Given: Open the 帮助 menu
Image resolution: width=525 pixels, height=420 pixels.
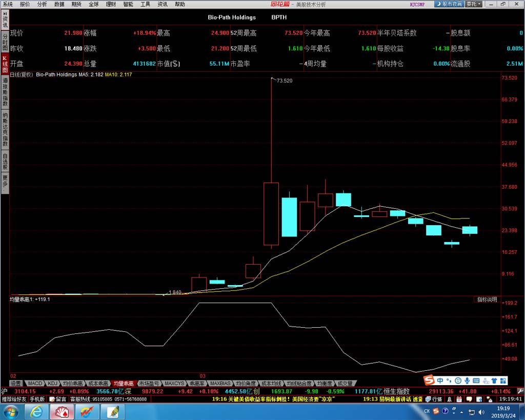Looking at the screenshot, I should pos(180,4).
